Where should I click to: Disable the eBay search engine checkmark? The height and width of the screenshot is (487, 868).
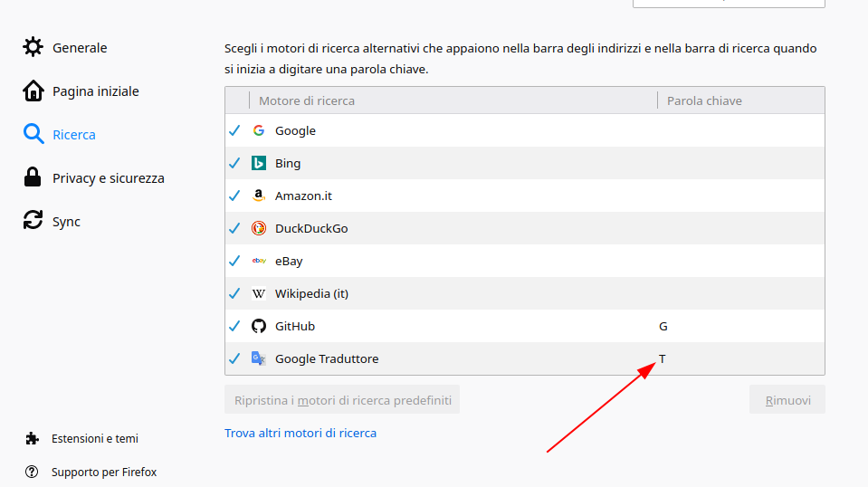click(234, 261)
